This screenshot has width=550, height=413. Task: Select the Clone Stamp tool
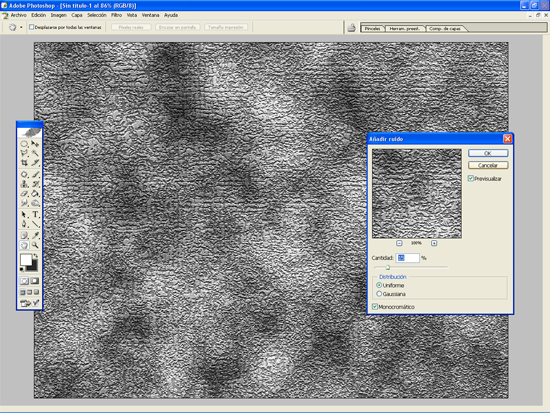click(x=24, y=184)
